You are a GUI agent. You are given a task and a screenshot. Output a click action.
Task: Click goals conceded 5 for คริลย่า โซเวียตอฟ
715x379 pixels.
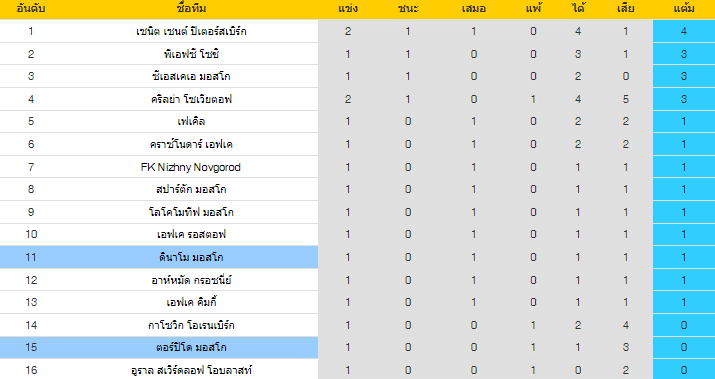point(626,99)
